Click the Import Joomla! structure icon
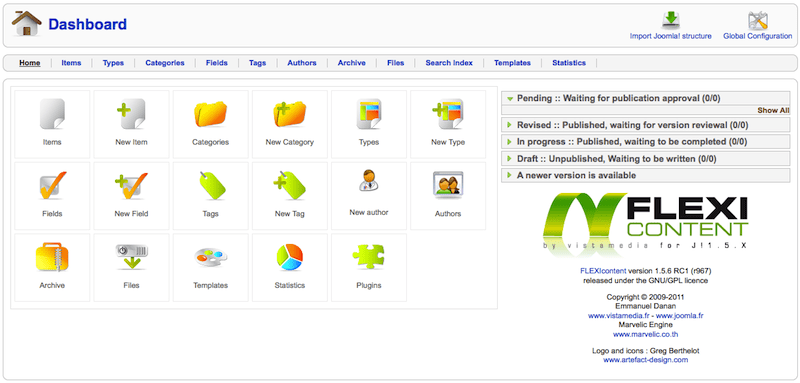The image size is (800, 383). [671, 20]
